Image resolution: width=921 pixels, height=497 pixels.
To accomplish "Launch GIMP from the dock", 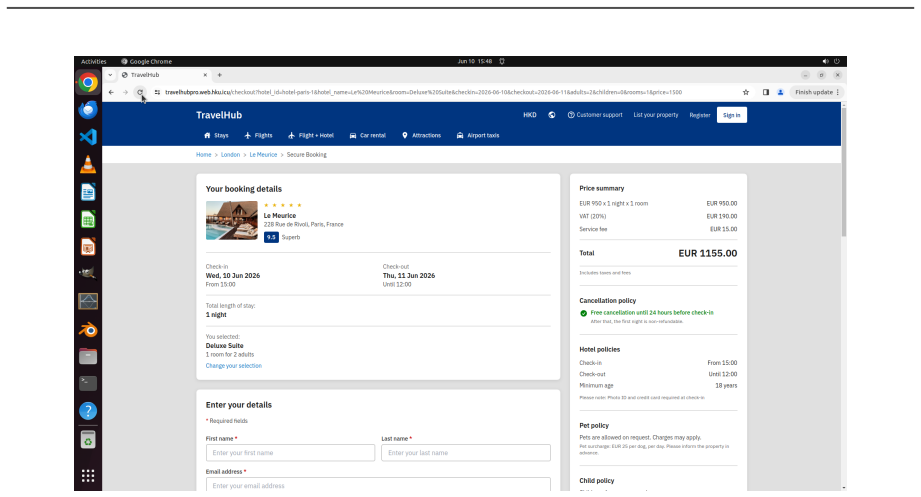I will 88,273.
